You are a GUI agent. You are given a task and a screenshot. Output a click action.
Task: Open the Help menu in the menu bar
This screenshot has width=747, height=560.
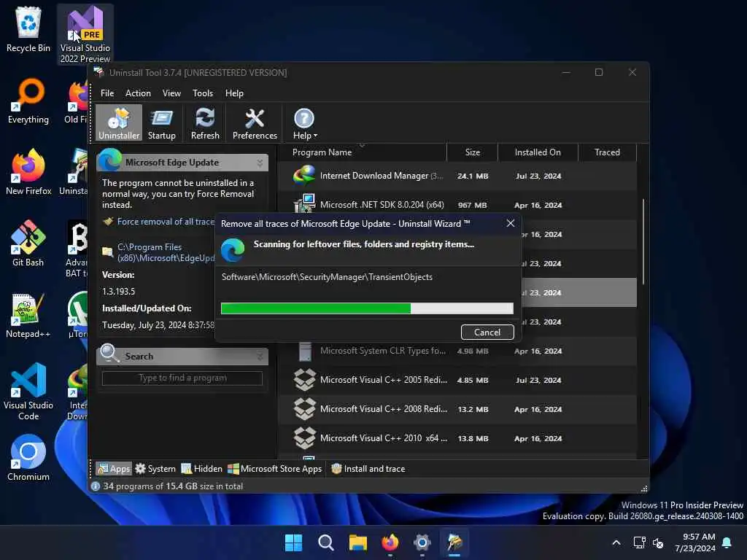pyautogui.click(x=234, y=93)
